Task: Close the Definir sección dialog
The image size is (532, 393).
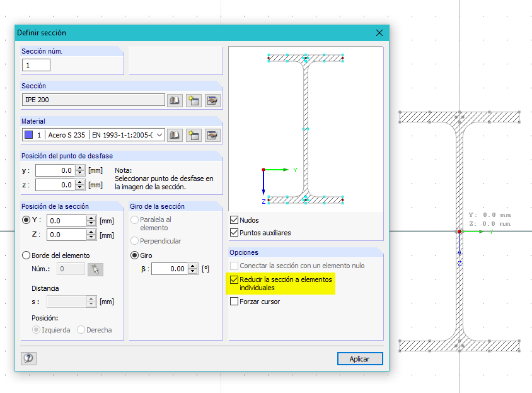Action: [379, 33]
